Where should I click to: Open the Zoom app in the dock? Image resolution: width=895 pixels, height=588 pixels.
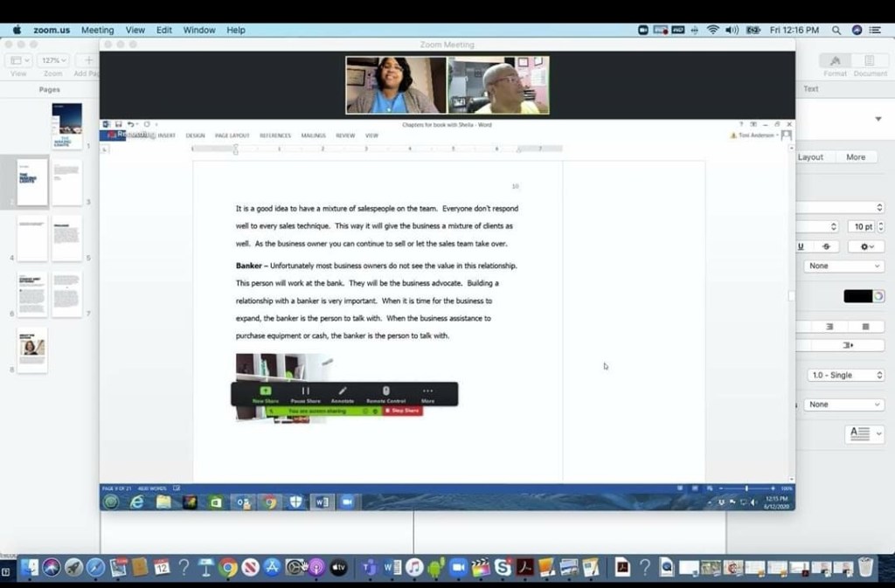[x=458, y=568]
